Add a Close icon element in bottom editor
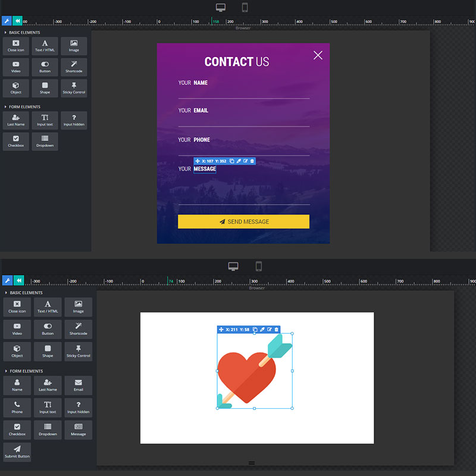The width and height of the screenshot is (476, 476). click(x=17, y=307)
